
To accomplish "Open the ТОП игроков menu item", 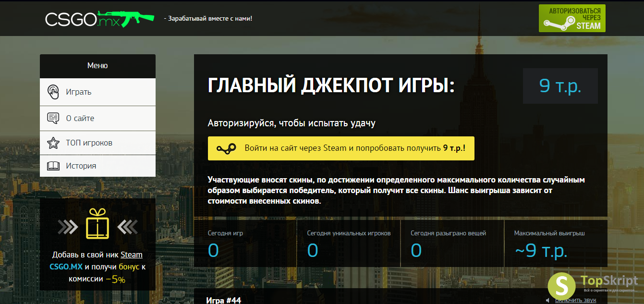I will [97, 143].
